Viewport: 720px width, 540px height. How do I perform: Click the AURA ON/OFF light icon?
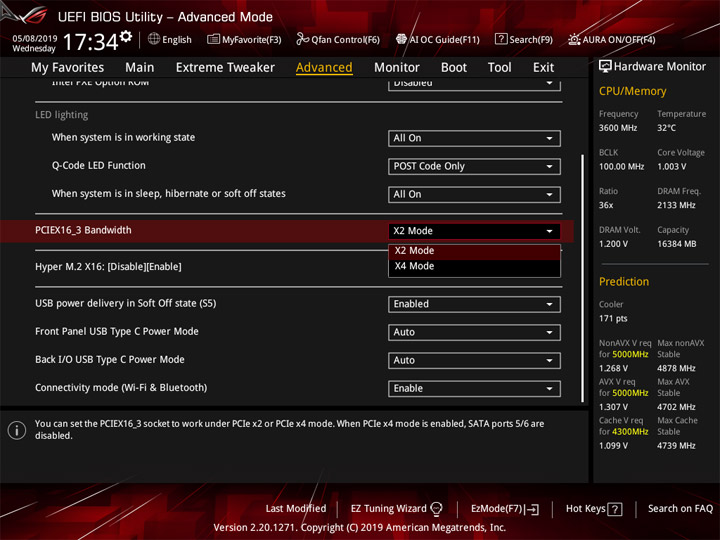pos(574,39)
